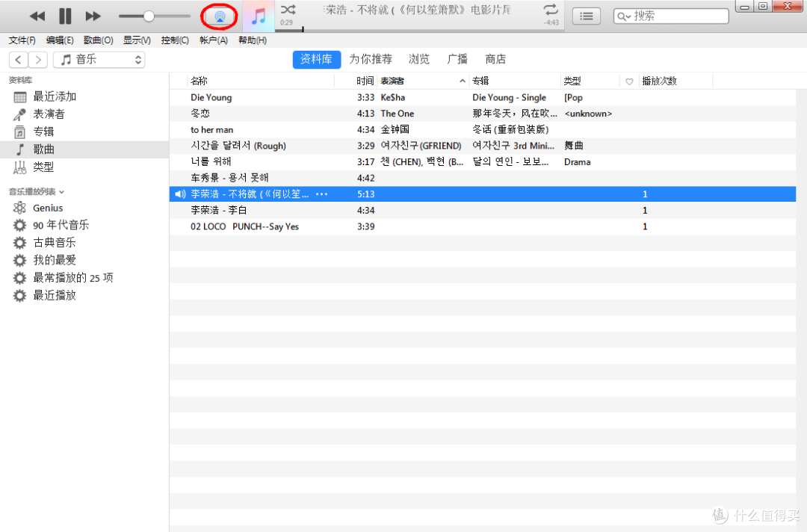
Task: Open the 最近播放 playlist
Action: pos(84,295)
